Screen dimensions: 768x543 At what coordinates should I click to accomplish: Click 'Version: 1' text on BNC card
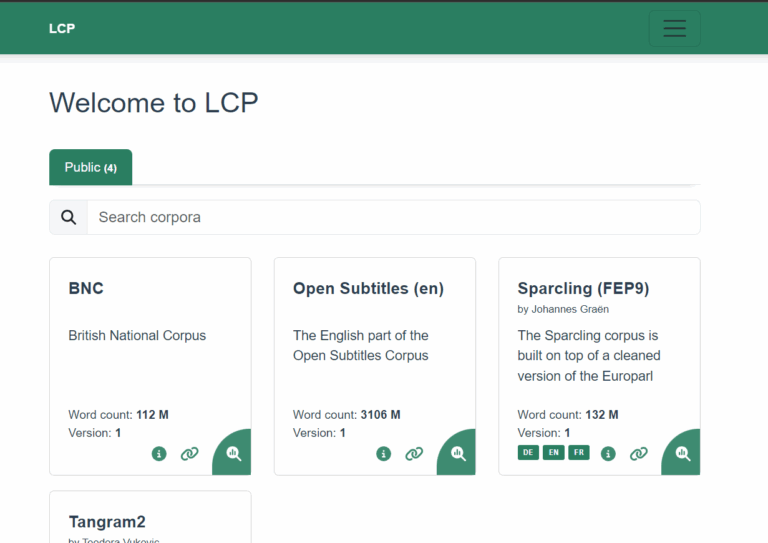95,433
